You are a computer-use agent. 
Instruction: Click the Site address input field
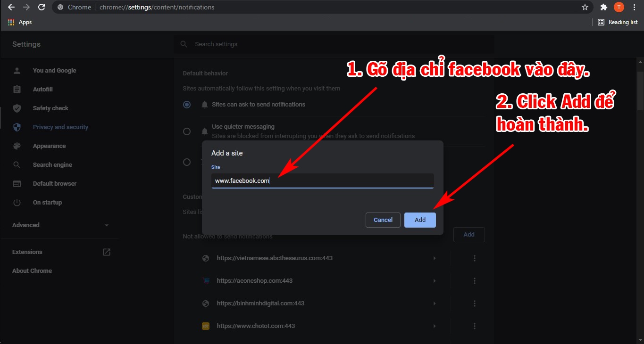pos(322,181)
